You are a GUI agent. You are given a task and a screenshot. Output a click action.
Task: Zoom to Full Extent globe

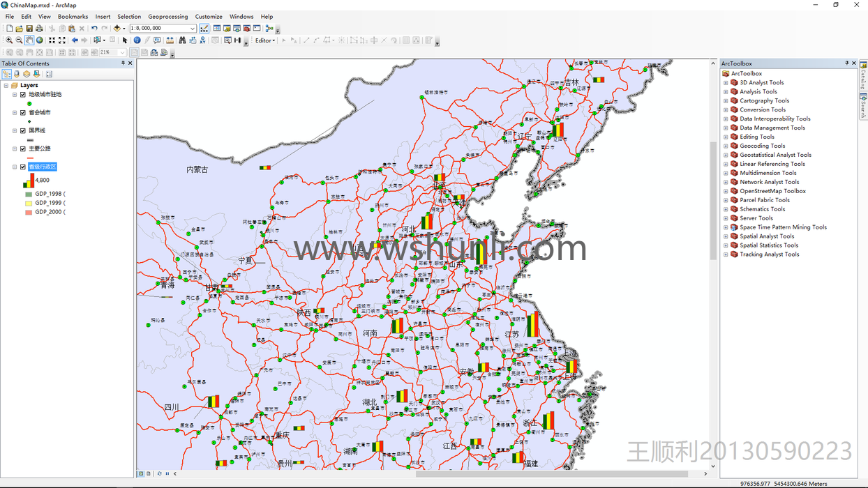(x=39, y=40)
